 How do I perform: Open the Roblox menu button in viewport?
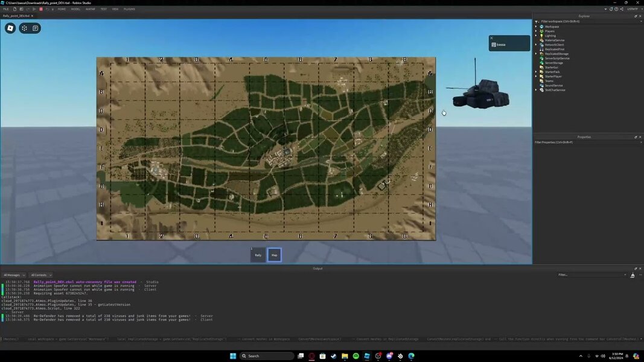click(10, 28)
